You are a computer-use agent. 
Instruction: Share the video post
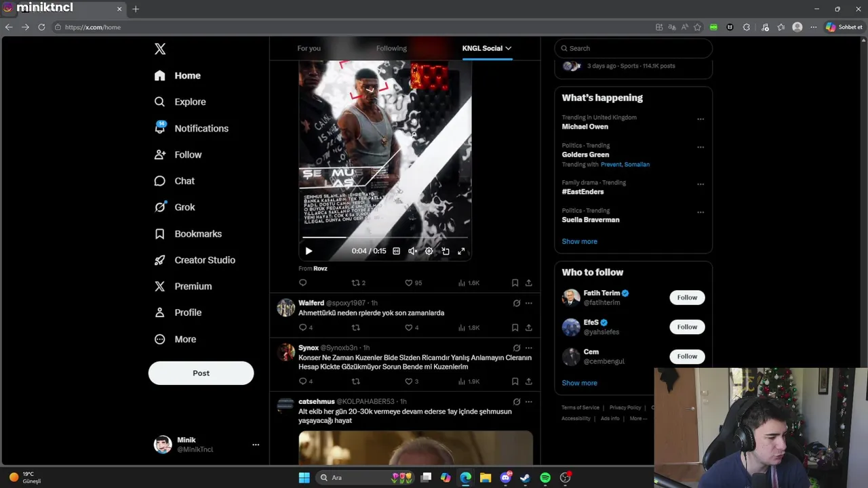pyautogui.click(x=528, y=283)
